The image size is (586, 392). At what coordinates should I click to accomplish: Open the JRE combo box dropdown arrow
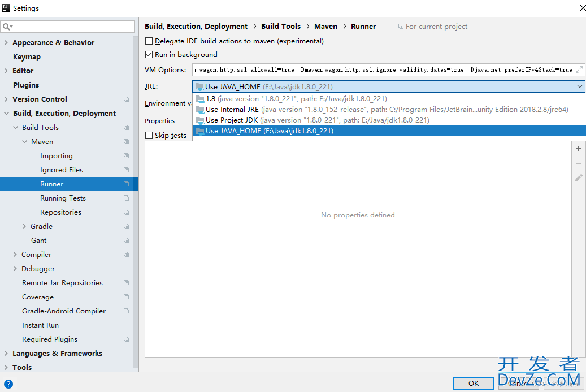[x=579, y=86]
